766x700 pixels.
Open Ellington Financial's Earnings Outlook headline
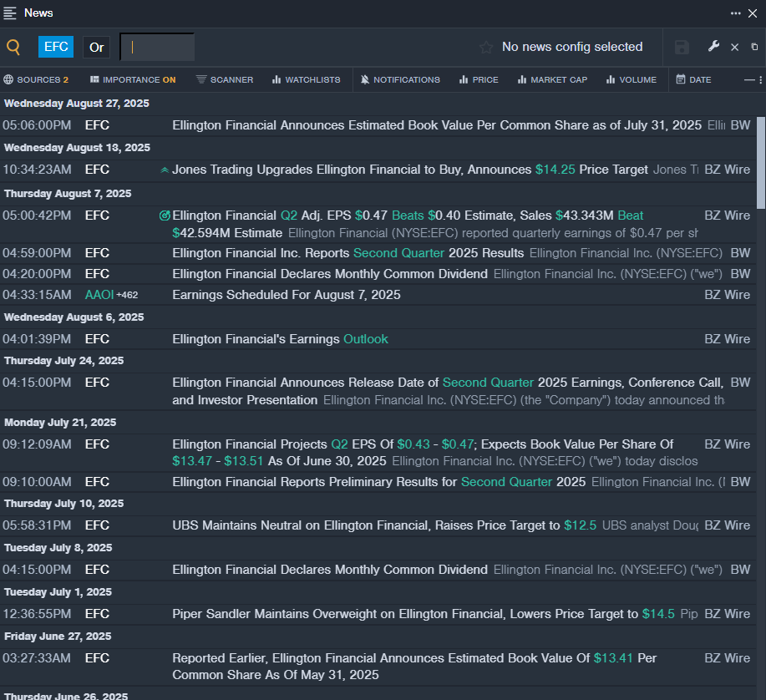pos(280,339)
